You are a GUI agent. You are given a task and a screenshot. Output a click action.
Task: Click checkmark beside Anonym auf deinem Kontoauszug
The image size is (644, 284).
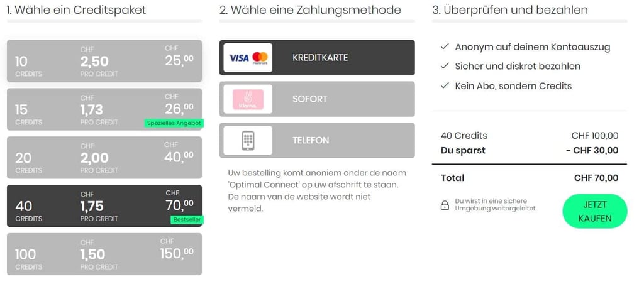pyautogui.click(x=445, y=46)
